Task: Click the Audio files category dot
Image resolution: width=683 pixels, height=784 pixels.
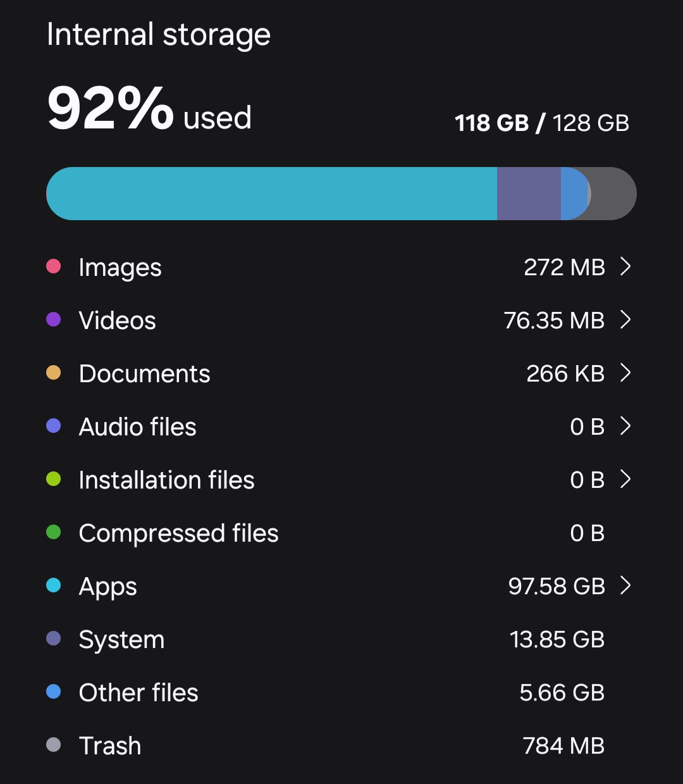Action: (54, 426)
